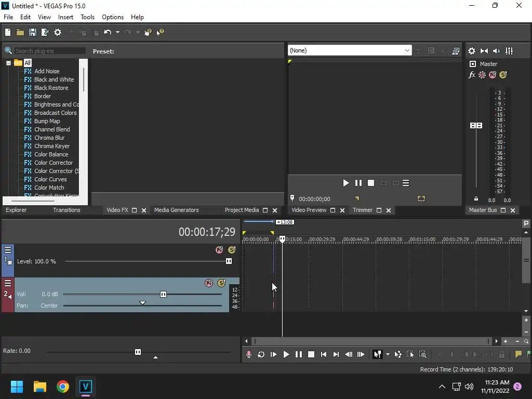Open VEGAS Pro in the taskbar

click(86, 387)
